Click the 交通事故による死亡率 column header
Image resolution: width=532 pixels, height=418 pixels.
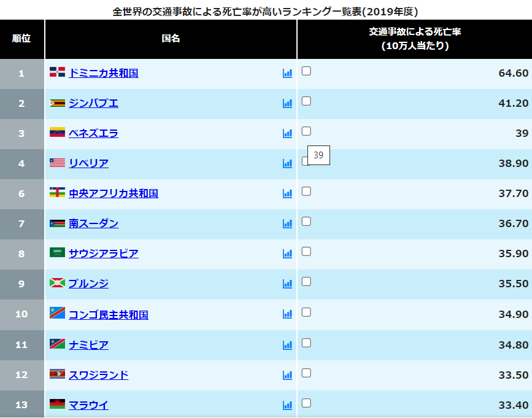pyautogui.click(x=414, y=39)
